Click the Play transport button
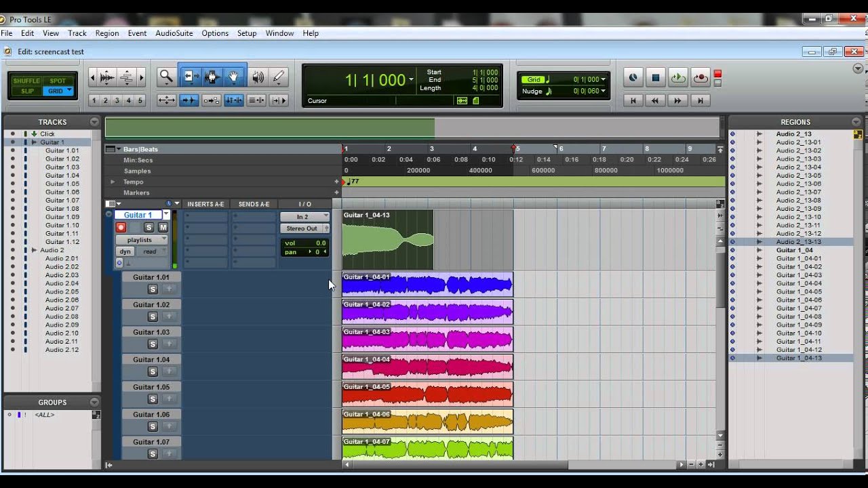The height and width of the screenshot is (488, 868). tap(678, 78)
